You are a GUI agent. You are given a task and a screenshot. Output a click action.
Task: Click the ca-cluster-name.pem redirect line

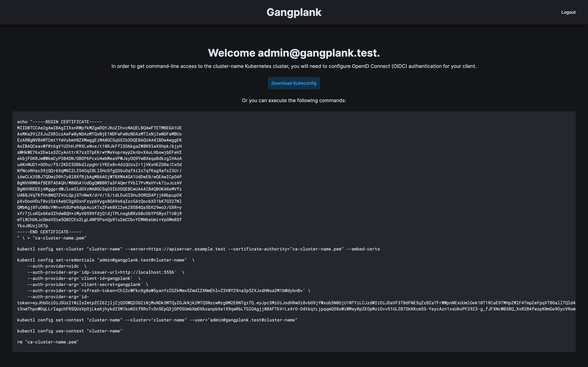[52, 238]
